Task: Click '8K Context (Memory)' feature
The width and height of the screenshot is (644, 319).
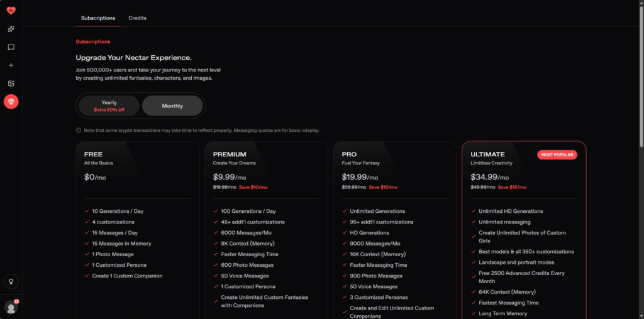Action: [249, 244]
